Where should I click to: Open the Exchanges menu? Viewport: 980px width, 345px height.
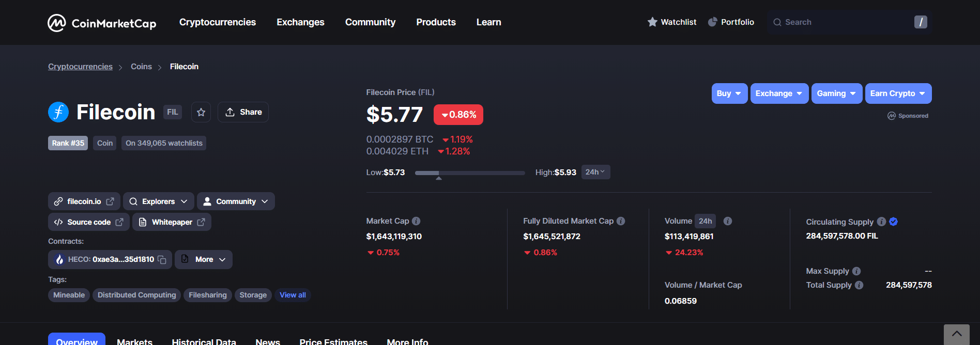(x=300, y=22)
